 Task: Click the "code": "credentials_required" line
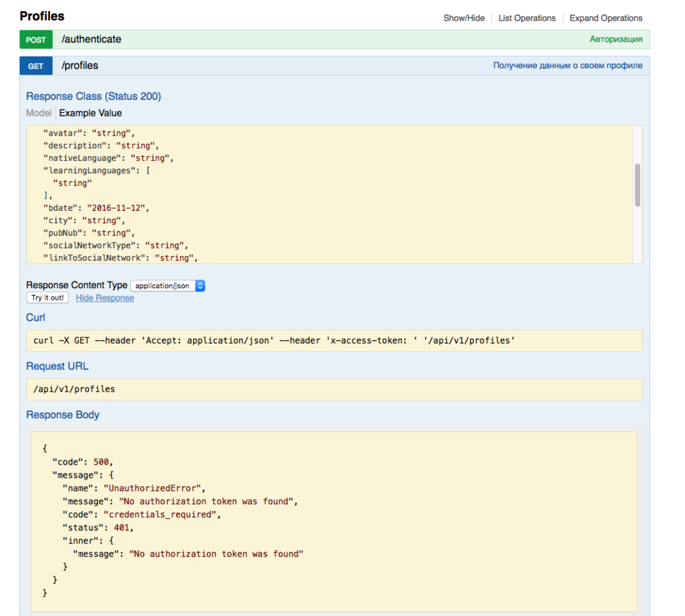pyautogui.click(x=142, y=514)
